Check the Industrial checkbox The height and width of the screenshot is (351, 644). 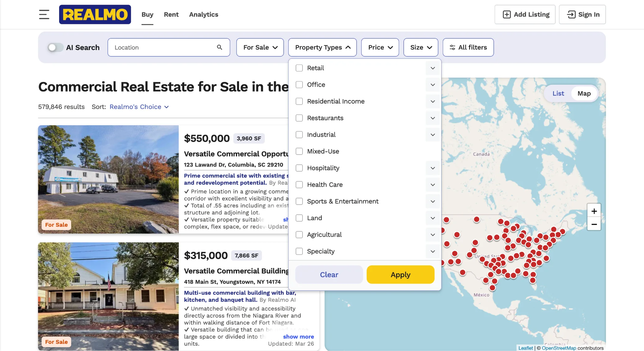point(299,135)
